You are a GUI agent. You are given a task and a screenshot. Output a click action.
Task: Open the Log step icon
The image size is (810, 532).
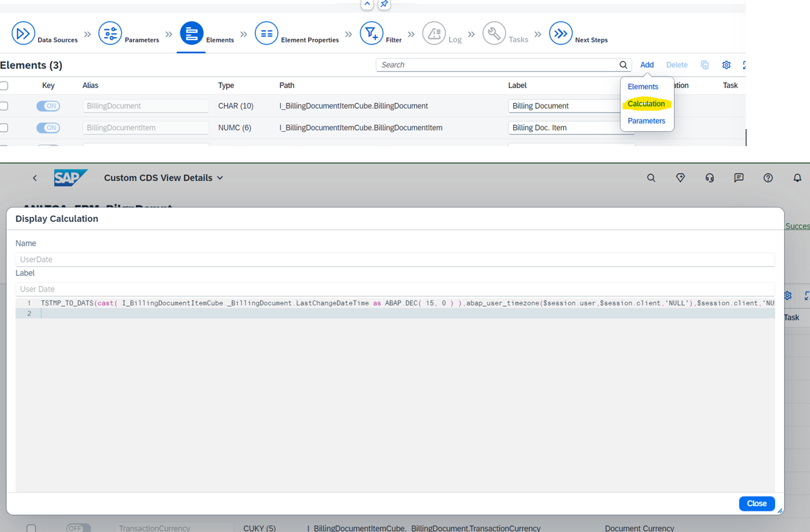(434, 33)
